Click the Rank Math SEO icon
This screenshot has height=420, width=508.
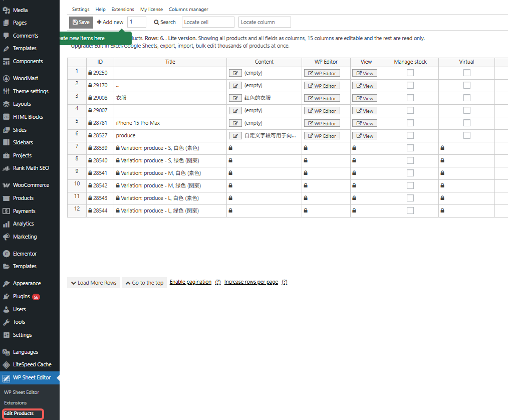[7, 168]
